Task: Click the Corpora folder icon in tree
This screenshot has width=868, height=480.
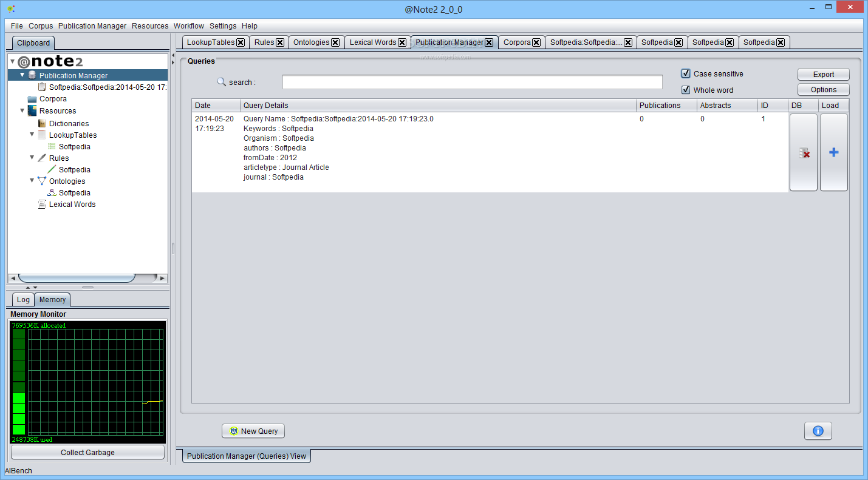Action: [32, 99]
